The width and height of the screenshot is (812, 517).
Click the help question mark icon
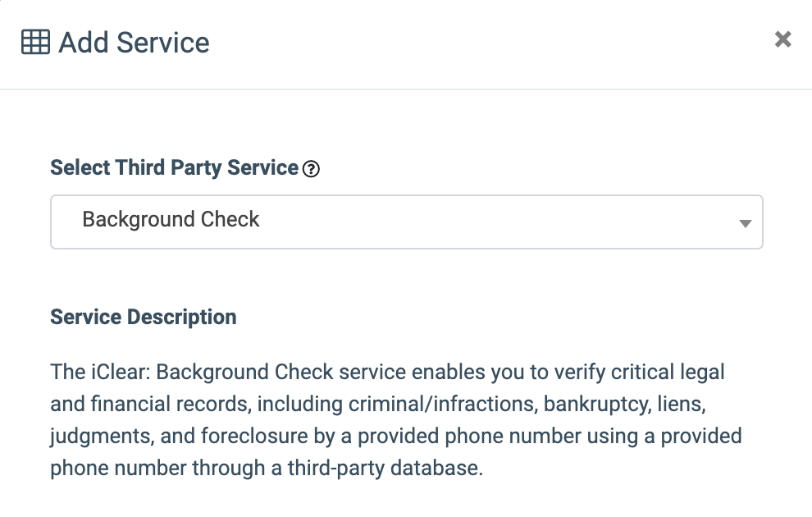(311, 169)
